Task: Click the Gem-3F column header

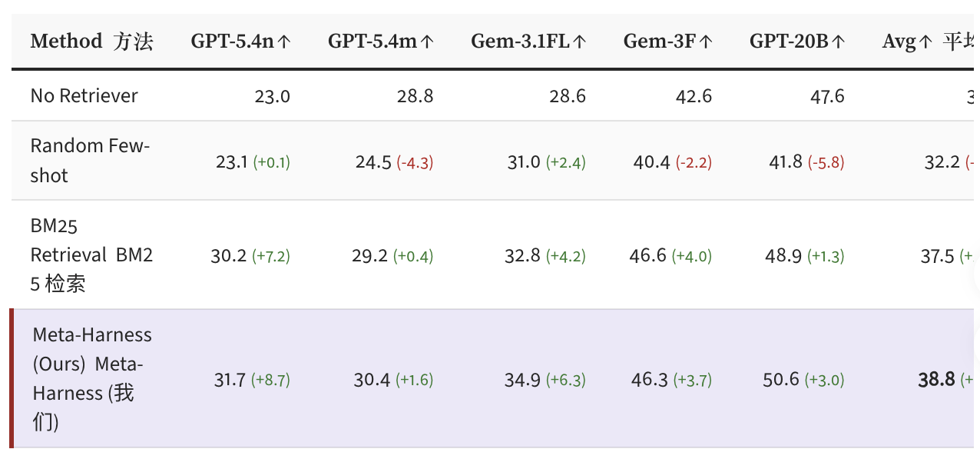Action: click(x=667, y=42)
